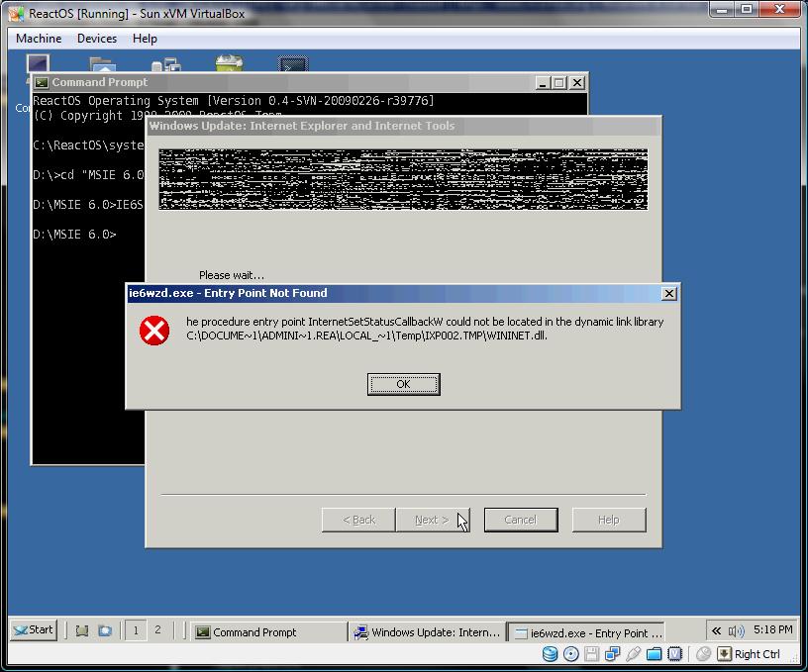This screenshot has width=808, height=672.
Task: Click the network adapter status icon
Action: click(x=612, y=654)
